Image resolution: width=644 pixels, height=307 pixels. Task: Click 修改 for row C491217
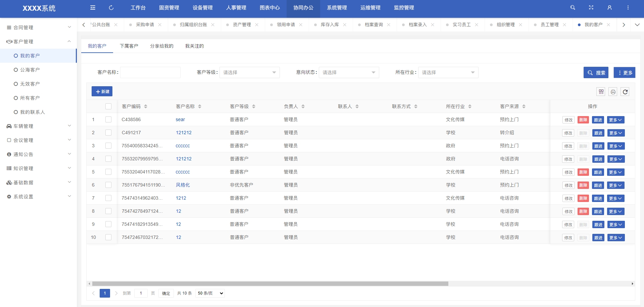tap(568, 133)
